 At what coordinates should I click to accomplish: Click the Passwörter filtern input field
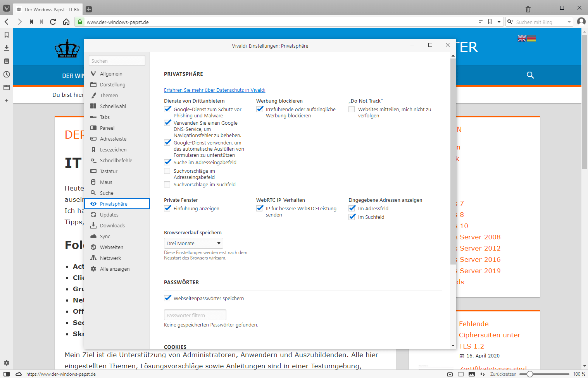pyautogui.click(x=195, y=315)
